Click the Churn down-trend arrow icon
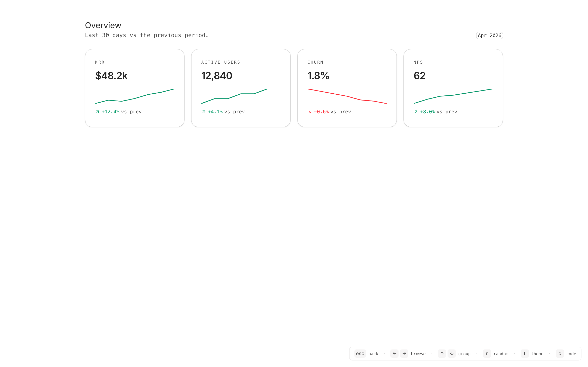Viewport: 588px width, 367px height. 310,112
